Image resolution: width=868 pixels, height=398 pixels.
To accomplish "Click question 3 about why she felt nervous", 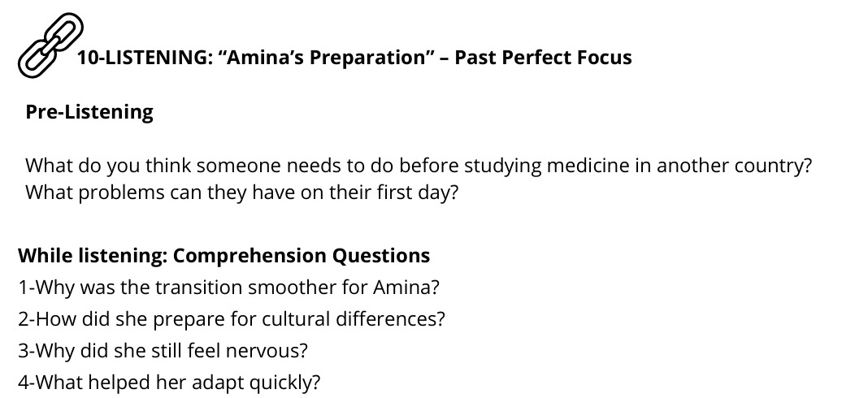I will point(163,351).
